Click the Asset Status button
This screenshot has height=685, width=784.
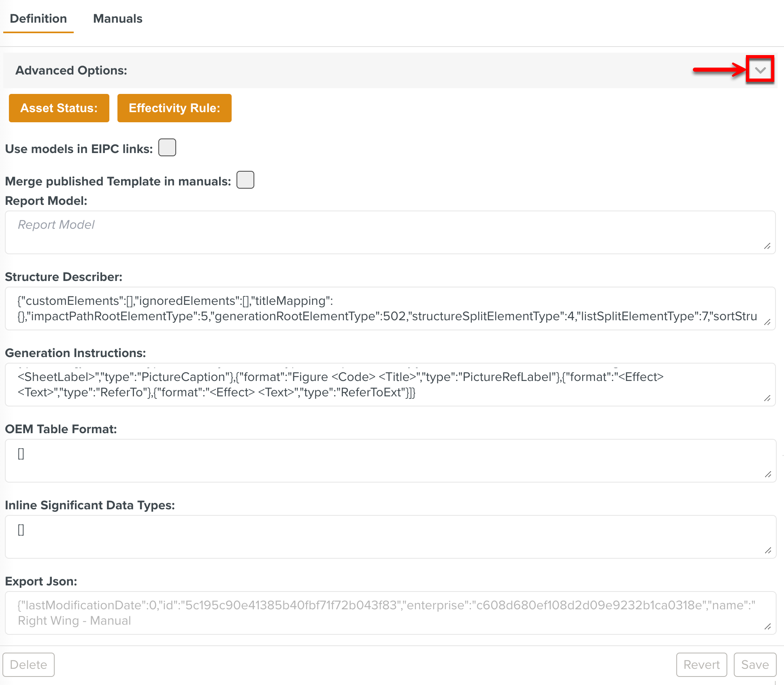[59, 108]
